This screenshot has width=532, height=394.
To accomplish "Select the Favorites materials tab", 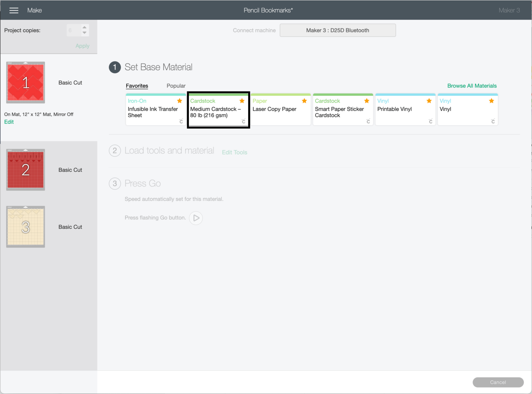I will pos(137,86).
